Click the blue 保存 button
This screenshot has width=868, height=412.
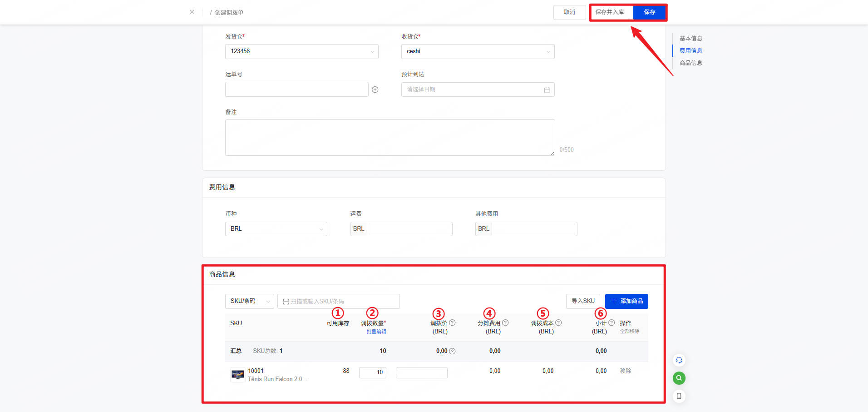click(x=649, y=12)
